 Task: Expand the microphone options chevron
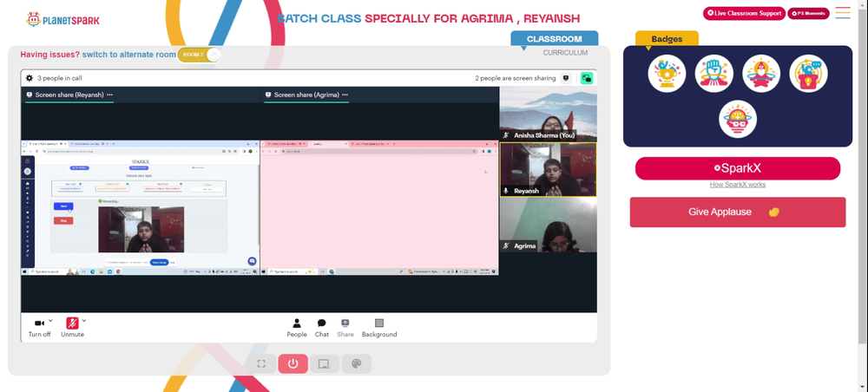tap(84, 320)
